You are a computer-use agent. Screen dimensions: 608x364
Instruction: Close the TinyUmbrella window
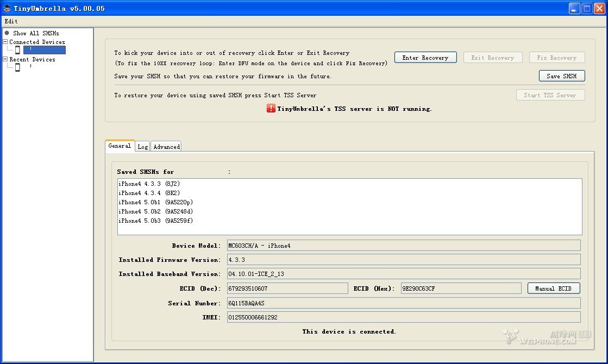pos(599,8)
